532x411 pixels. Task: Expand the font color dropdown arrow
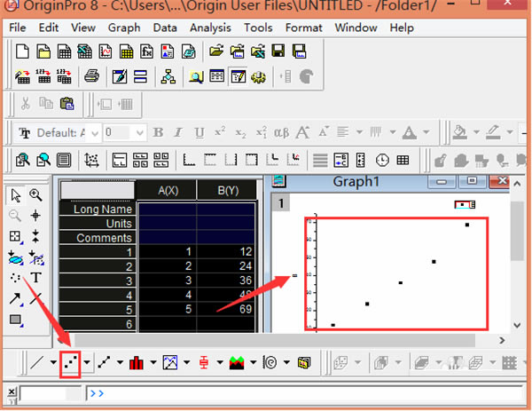(x=426, y=132)
